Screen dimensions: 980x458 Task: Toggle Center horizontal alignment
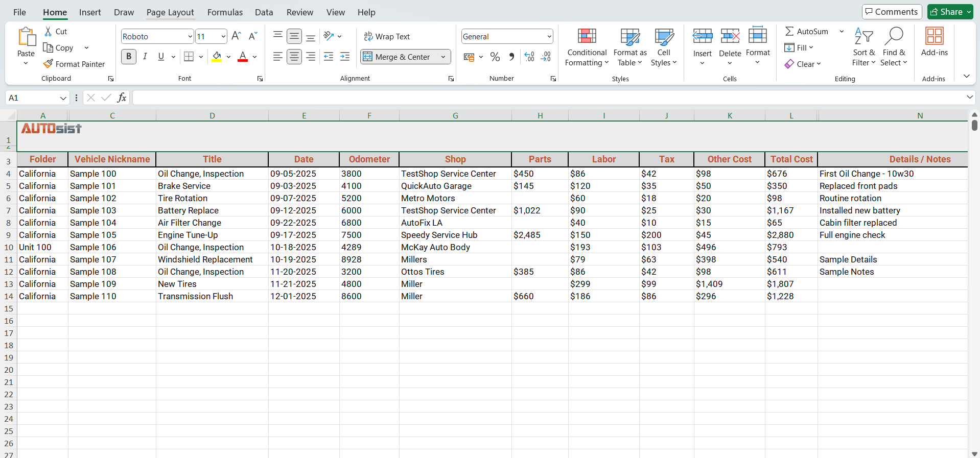pyautogui.click(x=294, y=57)
